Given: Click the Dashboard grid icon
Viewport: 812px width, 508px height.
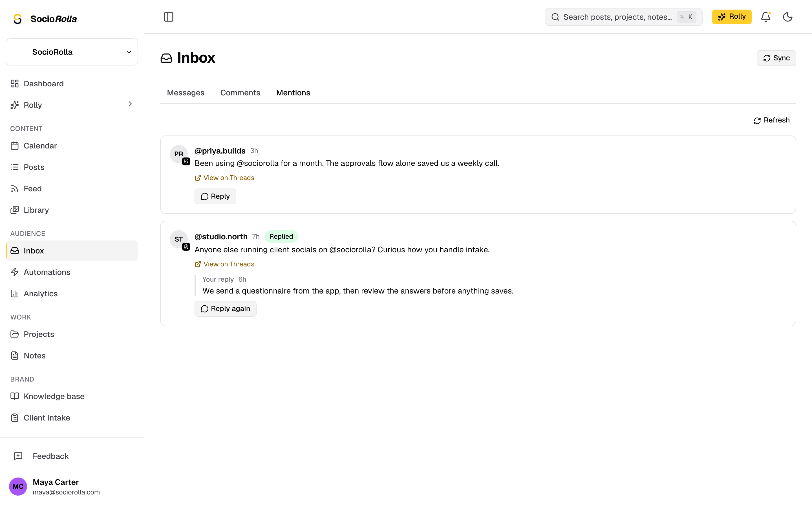Looking at the screenshot, I should coord(14,84).
